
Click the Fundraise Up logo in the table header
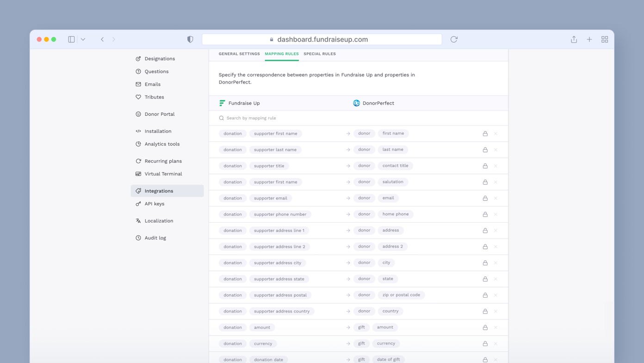pyautogui.click(x=222, y=103)
